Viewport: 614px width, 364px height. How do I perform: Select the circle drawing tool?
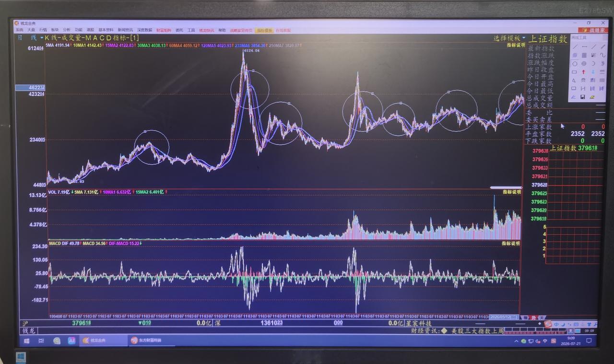[575, 63]
